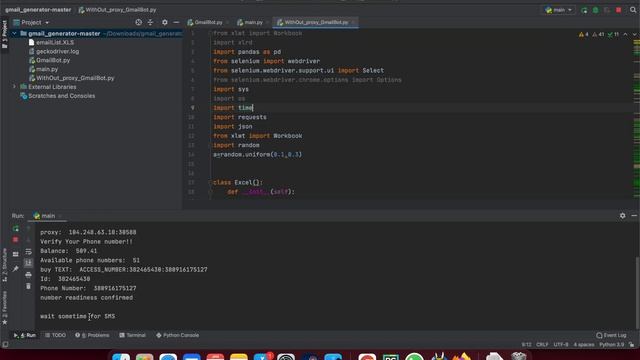Expand External Libraries node
Image resolution: width=640 pixels, height=360 pixels.
click(14, 87)
